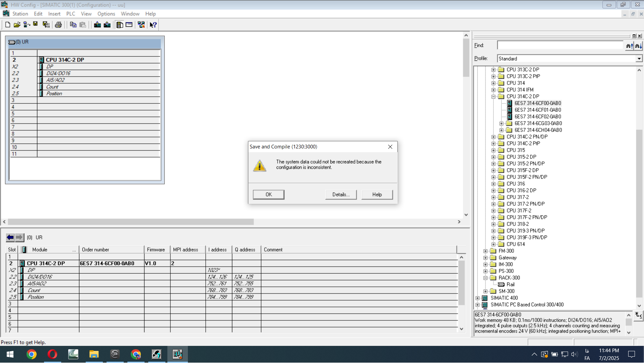Click the Configure Network toolbar icon
This screenshot has width=644, height=364.
pos(141,25)
